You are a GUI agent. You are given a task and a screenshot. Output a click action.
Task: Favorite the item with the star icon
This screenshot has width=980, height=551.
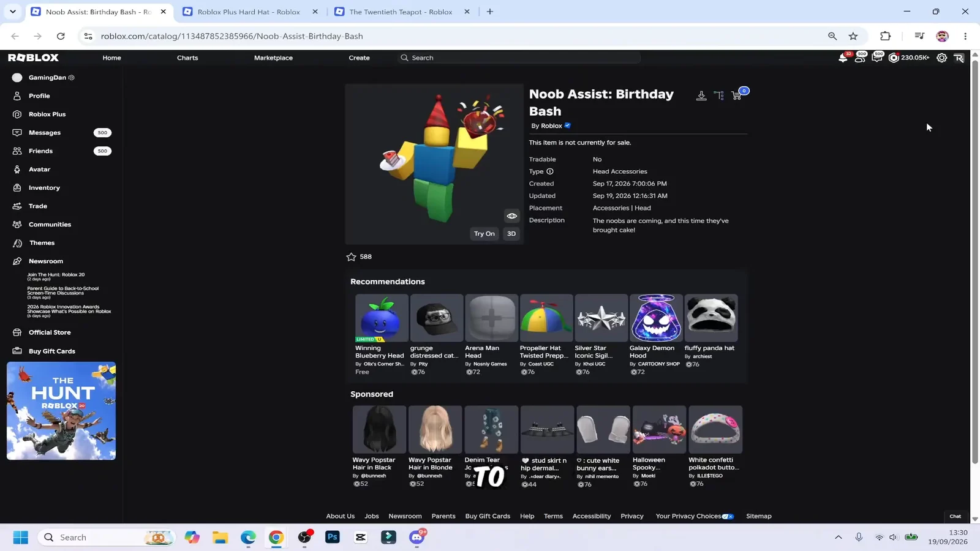point(351,257)
